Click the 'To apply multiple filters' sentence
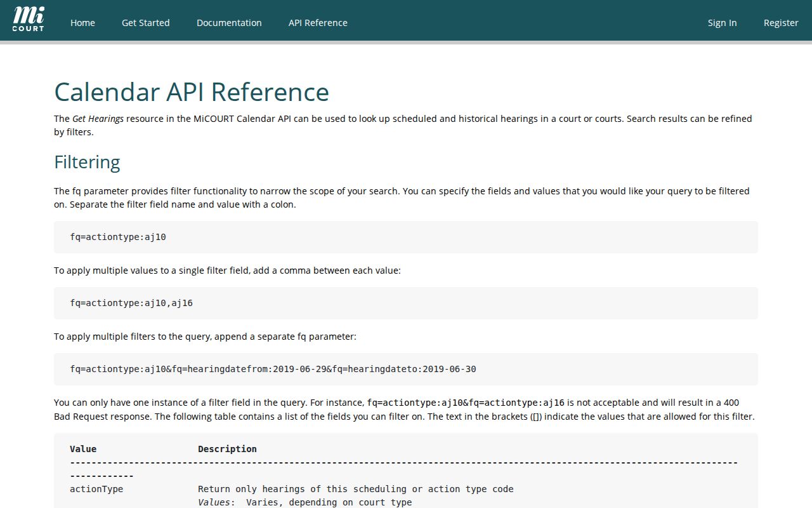 205,337
